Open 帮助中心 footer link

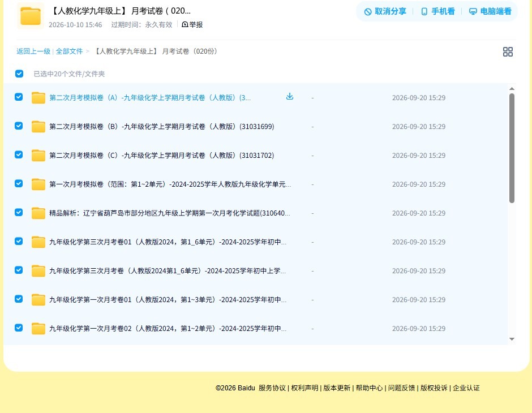click(x=369, y=388)
